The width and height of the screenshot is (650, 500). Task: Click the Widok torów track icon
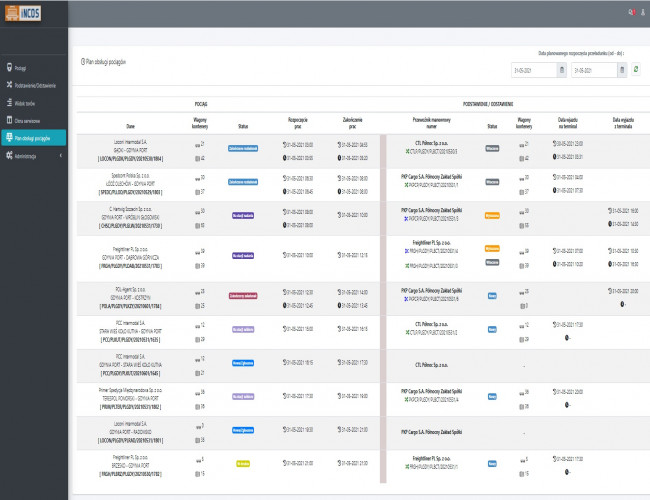(8, 103)
